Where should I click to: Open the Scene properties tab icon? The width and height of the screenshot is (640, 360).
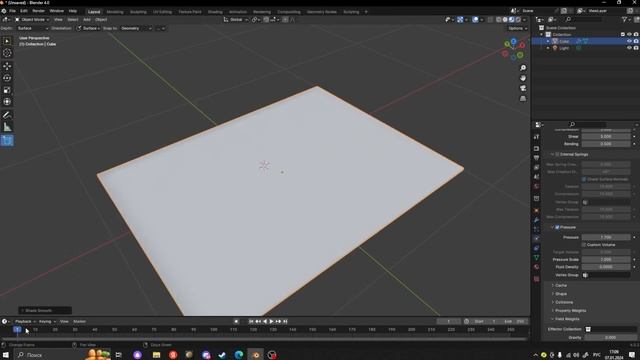536,177
